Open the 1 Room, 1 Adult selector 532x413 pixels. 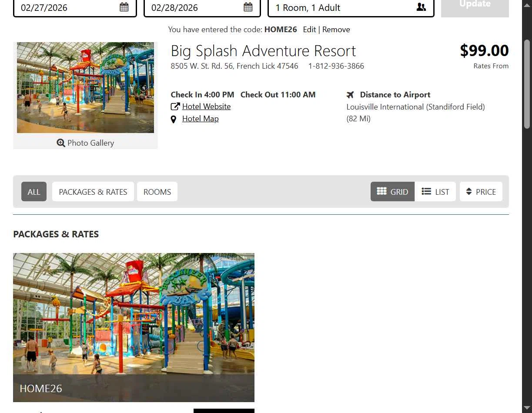coord(351,7)
